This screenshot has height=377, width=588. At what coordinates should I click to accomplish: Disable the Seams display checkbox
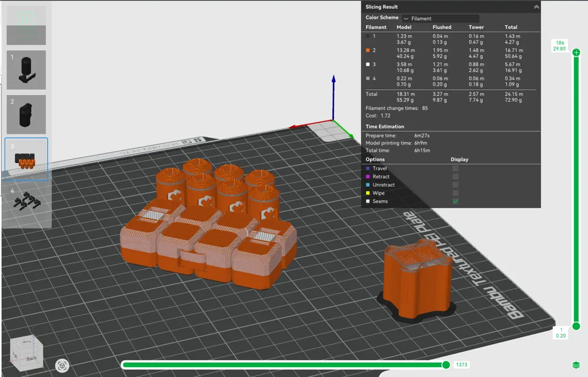point(455,201)
